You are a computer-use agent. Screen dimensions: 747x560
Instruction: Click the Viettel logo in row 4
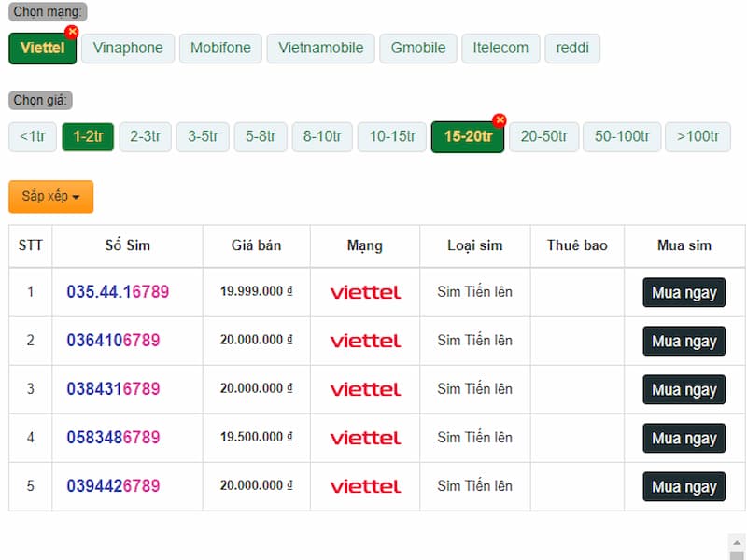click(365, 438)
